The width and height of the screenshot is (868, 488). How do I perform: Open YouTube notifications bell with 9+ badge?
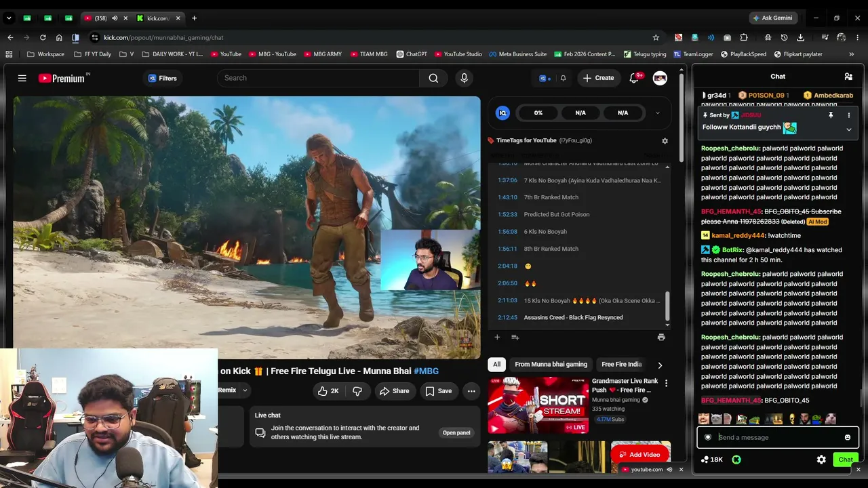635,78
